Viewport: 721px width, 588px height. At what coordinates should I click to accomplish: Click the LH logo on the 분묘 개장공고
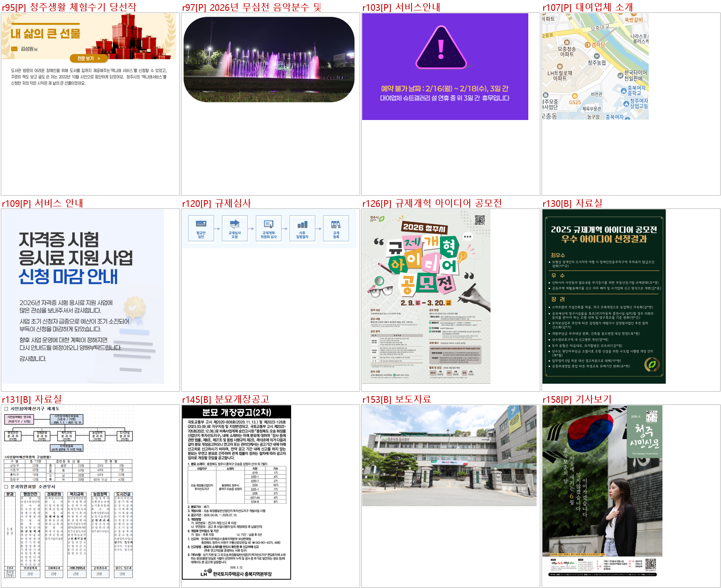[x=206, y=573]
